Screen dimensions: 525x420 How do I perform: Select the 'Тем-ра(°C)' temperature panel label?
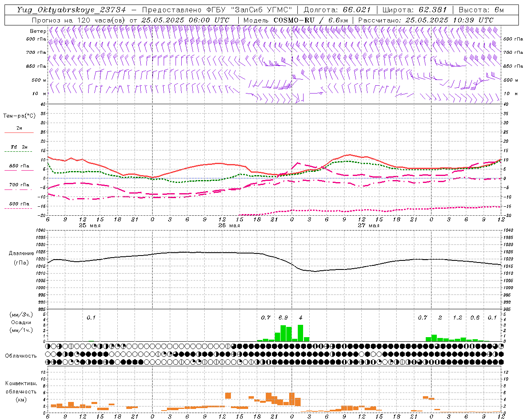pyautogui.click(x=19, y=116)
